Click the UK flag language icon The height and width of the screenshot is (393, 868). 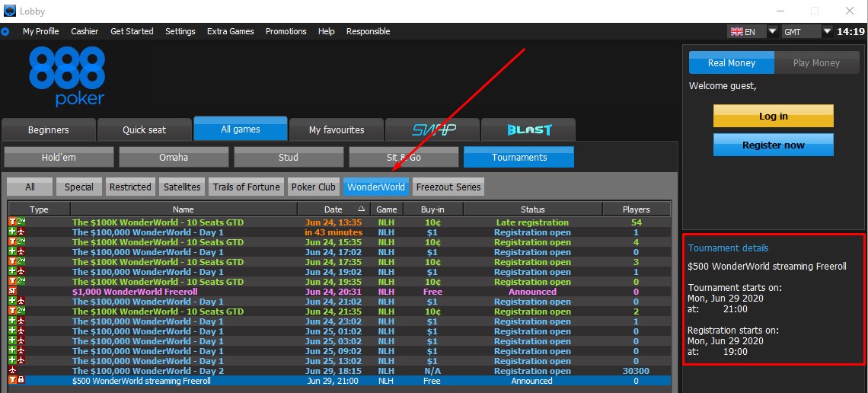pos(736,31)
